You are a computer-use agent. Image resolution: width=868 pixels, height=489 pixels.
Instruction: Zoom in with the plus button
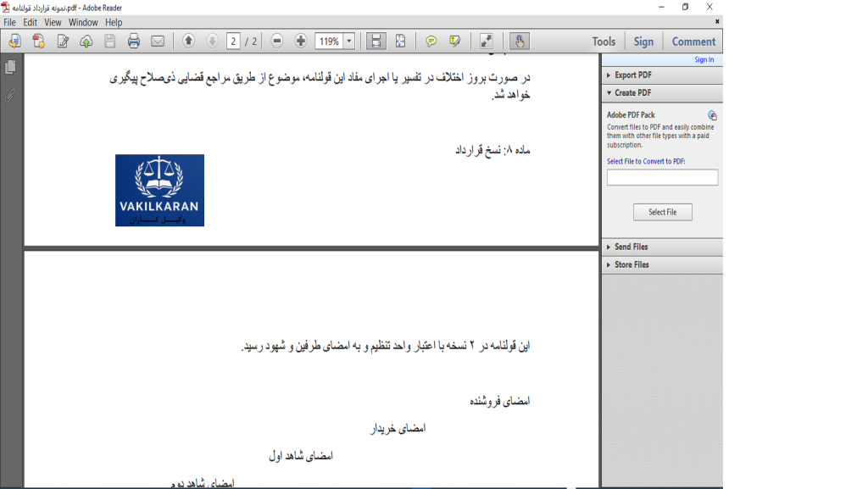[x=301, y=41]
